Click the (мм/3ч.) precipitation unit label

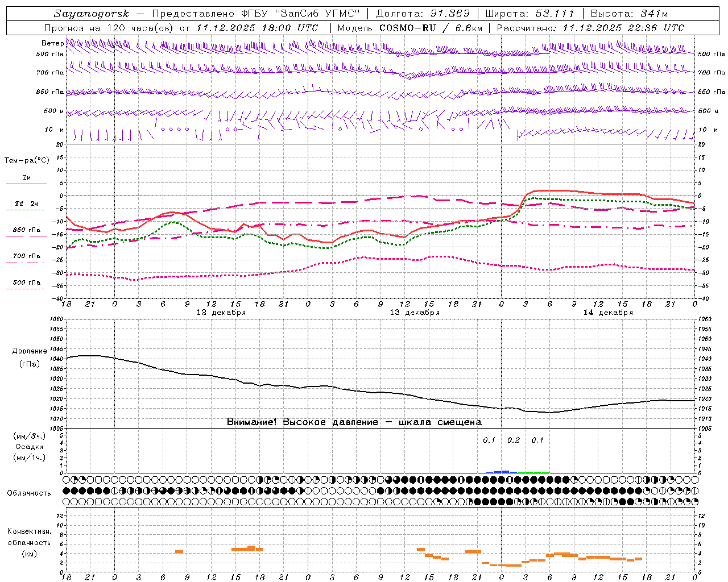pyautogui.click(x=30, y=436)
